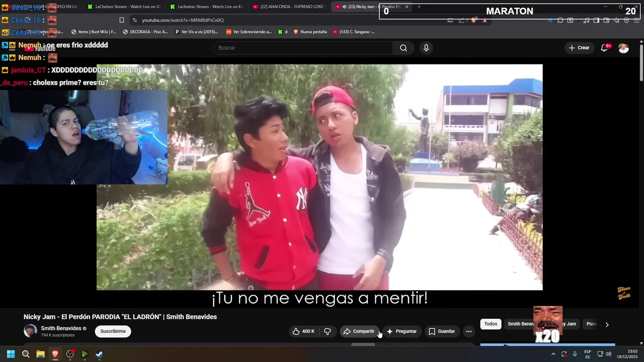Open the Windows Start menu

(x=11, y=354)
